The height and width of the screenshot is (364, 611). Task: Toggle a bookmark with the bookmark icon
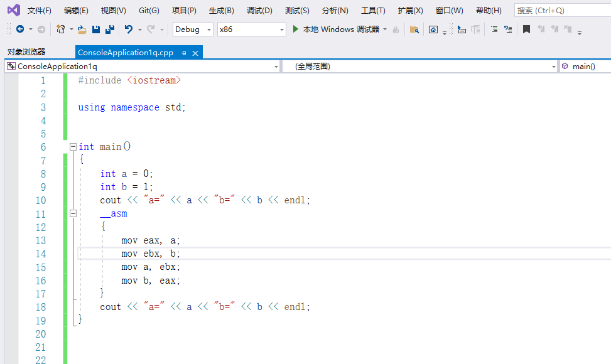point(526,29)
